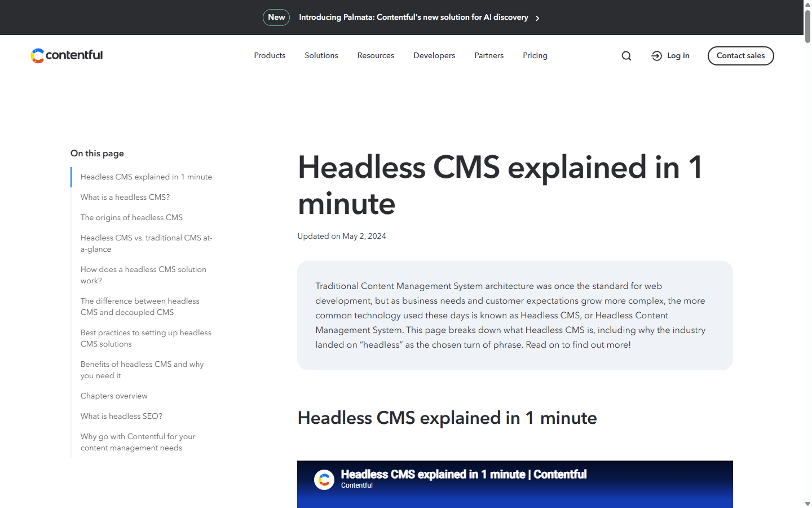Click the page vertical scrollbar thumb
This screenshot has height=508, width=812.
pos(807,26)
